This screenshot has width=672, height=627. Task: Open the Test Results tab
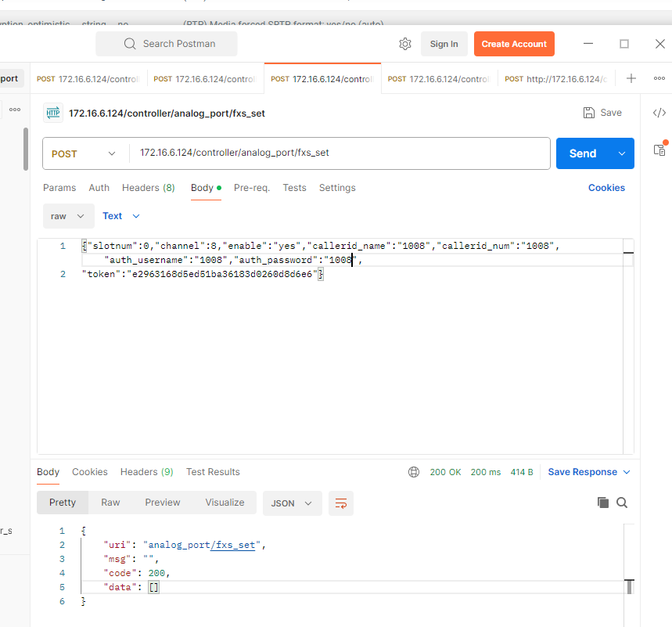213,472
